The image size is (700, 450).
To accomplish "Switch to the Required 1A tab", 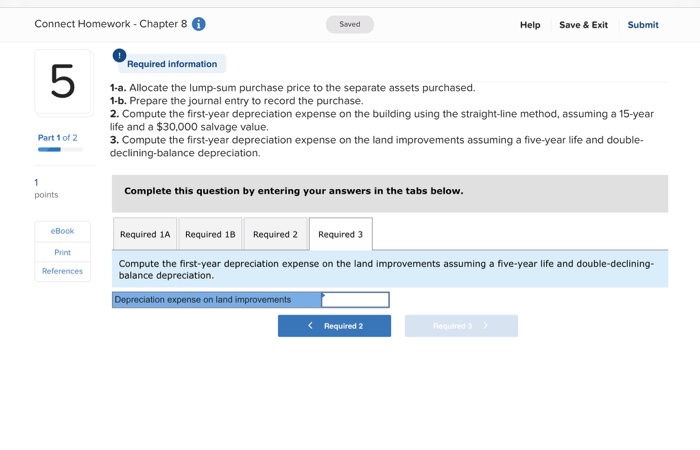I will pyautogui.click(x=145, y=234).
